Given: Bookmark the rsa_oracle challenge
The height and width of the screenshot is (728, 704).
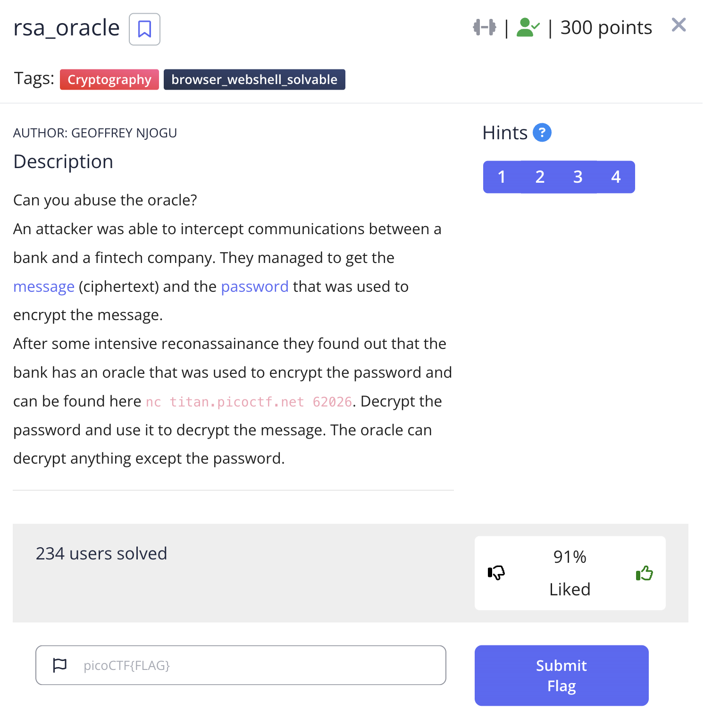Looking at the screenshot, I should (x=144, y=29).
